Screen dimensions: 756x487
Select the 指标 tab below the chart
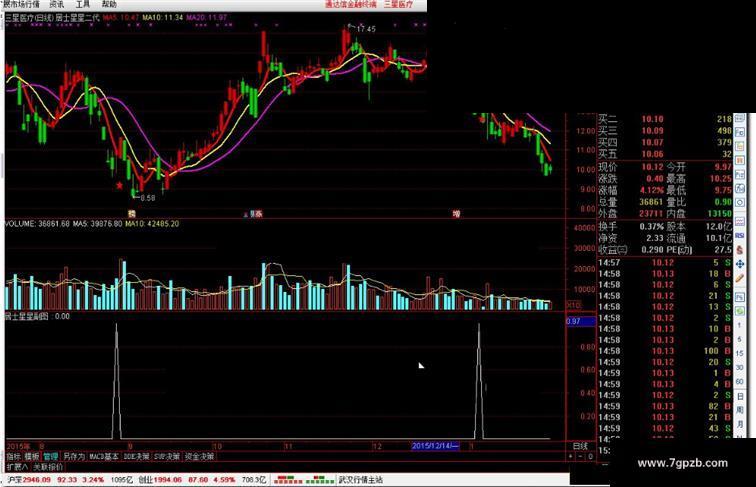14,456
